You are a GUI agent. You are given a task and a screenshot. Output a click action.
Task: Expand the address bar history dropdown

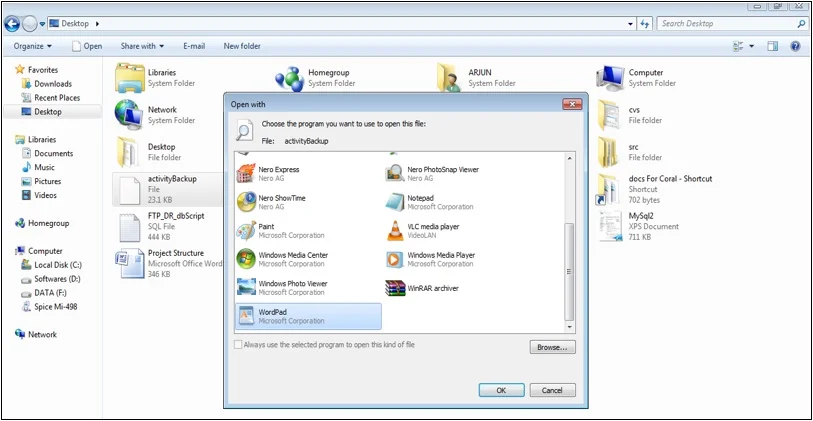pyautogui.click(x=630, y=24)
